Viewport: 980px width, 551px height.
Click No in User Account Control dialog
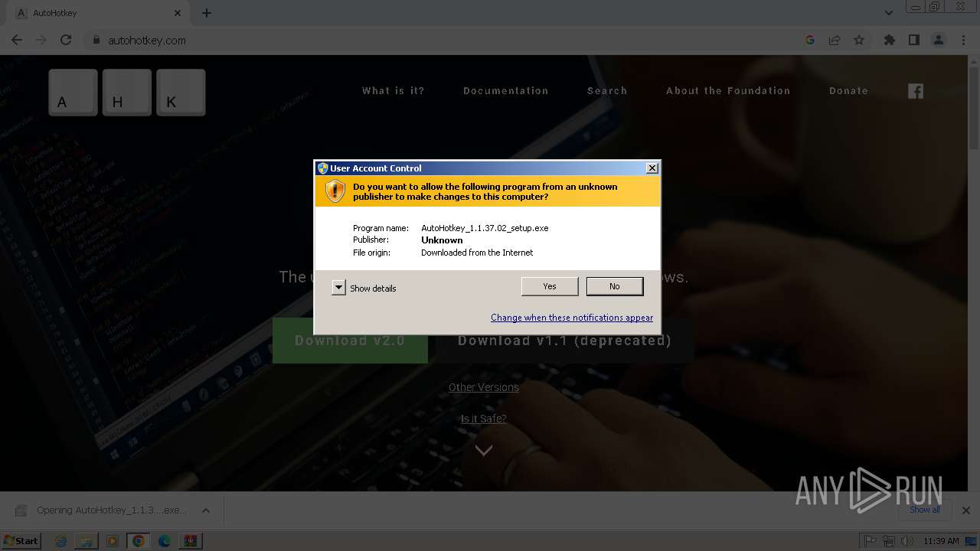615,286
